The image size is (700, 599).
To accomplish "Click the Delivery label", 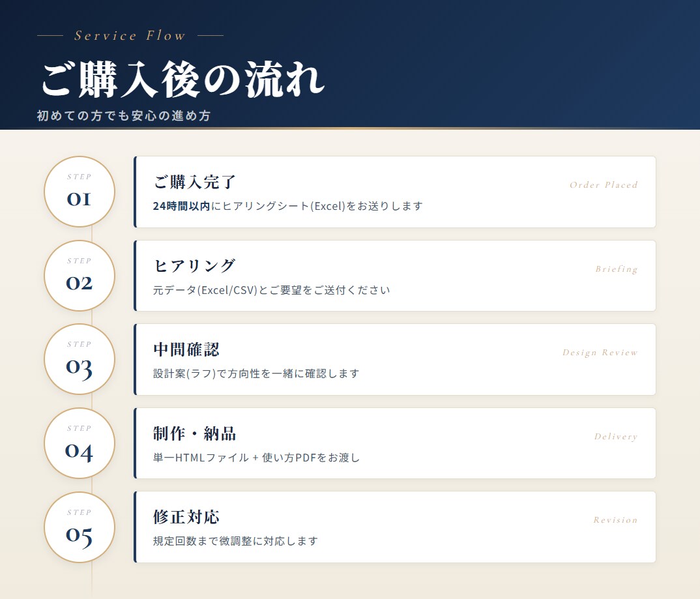I will (616, 437).
